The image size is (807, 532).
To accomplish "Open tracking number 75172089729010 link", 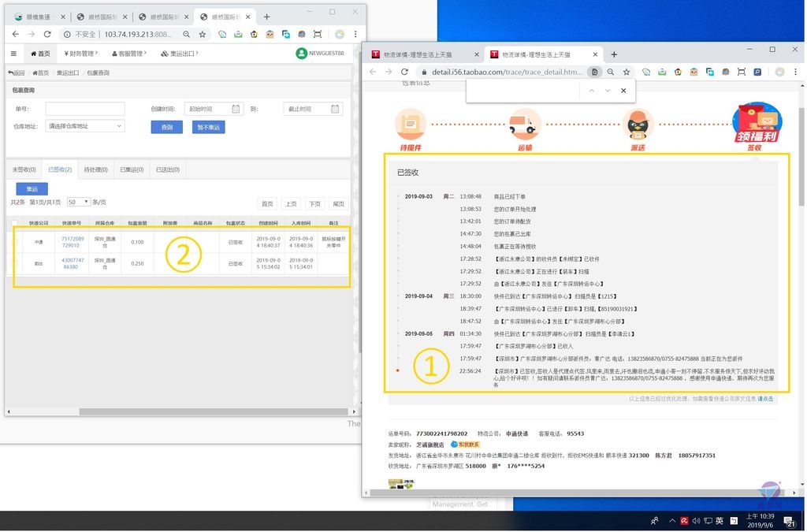I will 73,242.
